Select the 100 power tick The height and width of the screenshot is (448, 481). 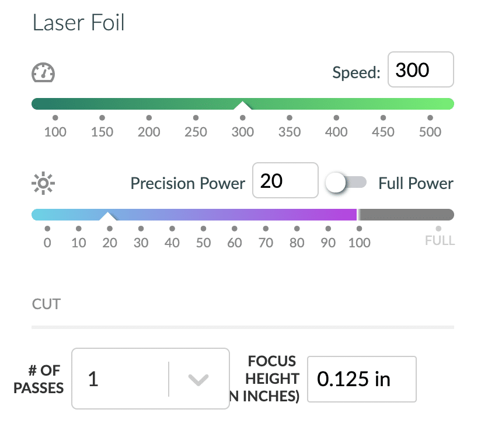pyautogui.click(x=359, y=229)
